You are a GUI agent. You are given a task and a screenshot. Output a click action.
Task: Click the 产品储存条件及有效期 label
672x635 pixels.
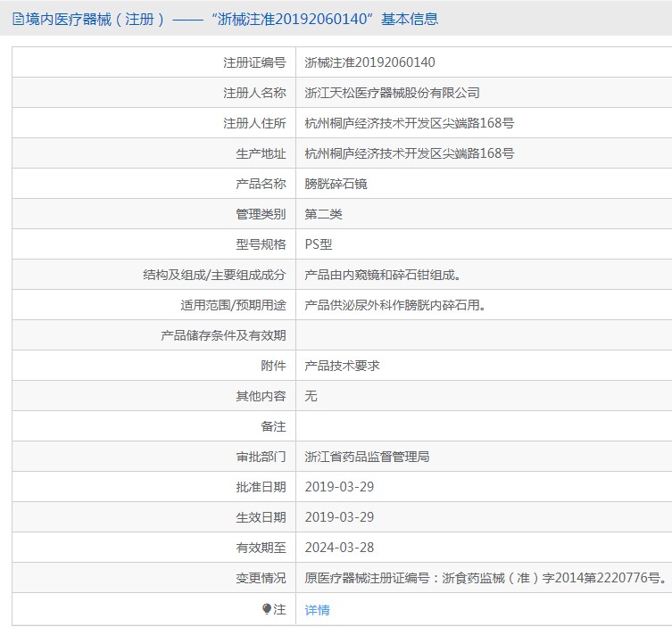tap(224, 335)
